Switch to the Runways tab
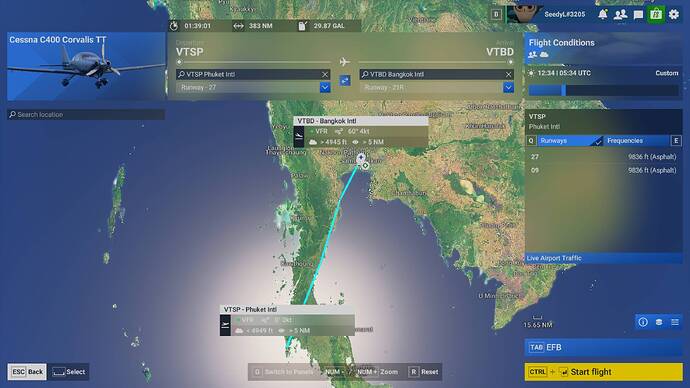Viewport: 690px width, 388px height. [x=569, y=141]
